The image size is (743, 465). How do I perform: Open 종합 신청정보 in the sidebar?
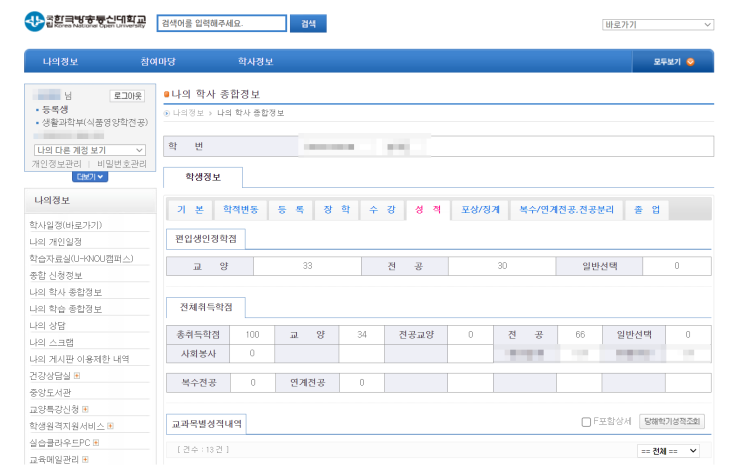point(55,275)
